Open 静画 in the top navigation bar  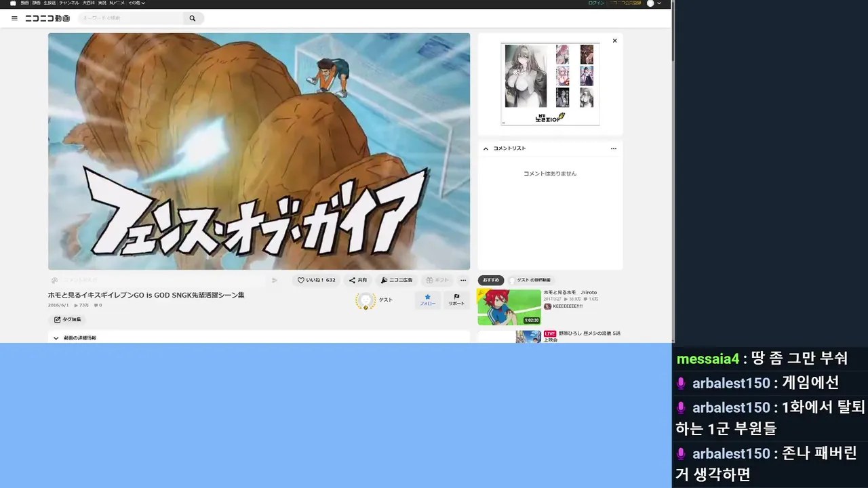[x=36, y=3]
